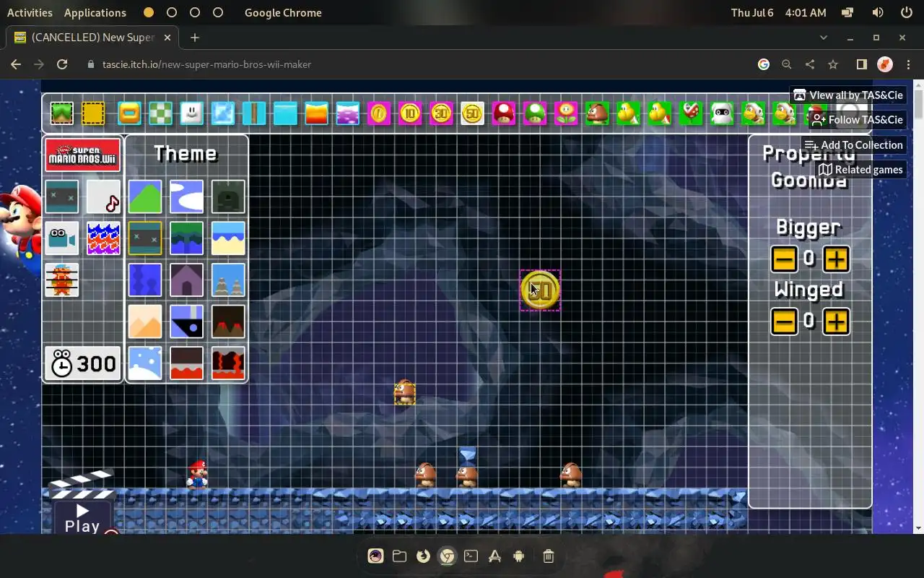Choose the 10 coin item in palette
Screen dimensions: 924x578
(x=410, y=113)
